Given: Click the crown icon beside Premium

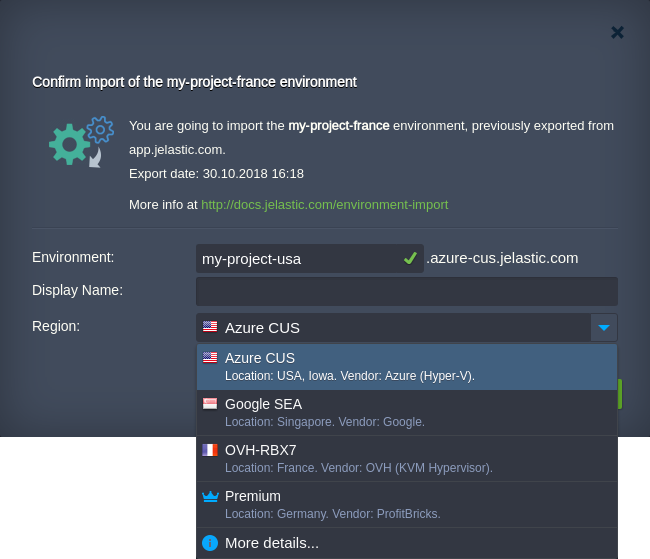Looking at the screenshot, I should pos(210,496).
